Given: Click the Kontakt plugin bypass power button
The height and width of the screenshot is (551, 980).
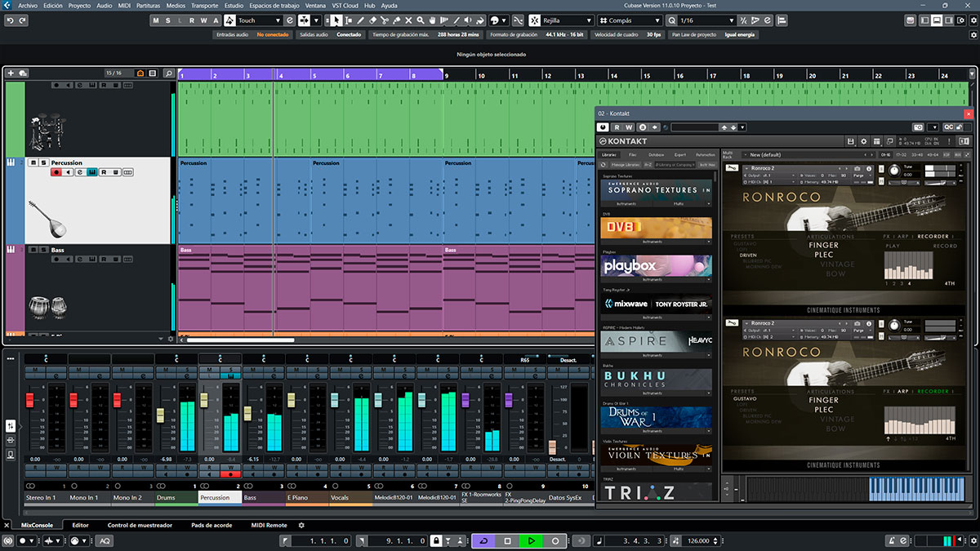Looking at the screenshot, I should [x=604, y=127].
